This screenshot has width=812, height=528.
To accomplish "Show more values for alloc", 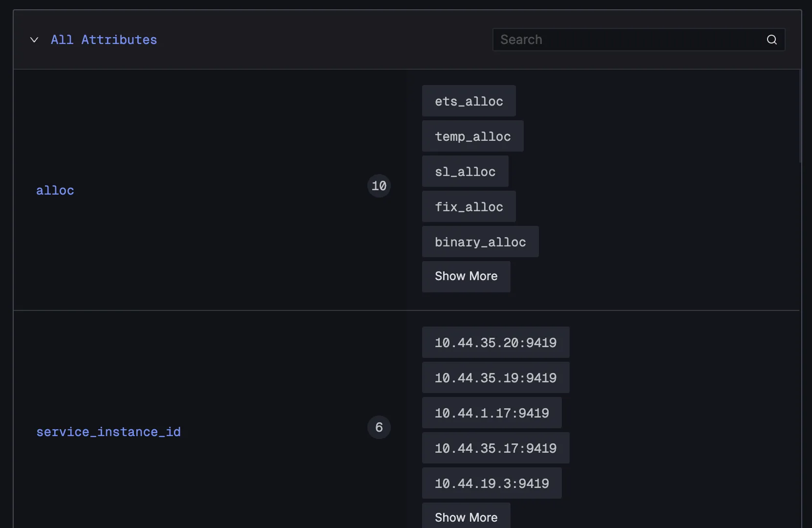I will 466,277.
